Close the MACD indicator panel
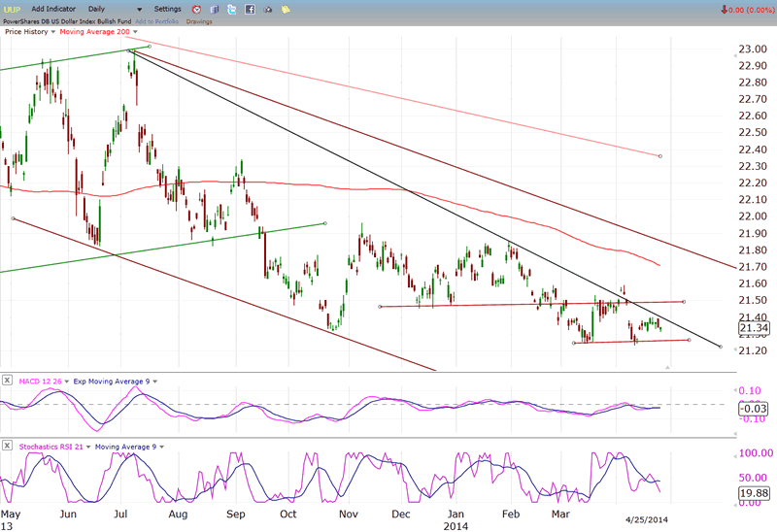The height and width of the screenshot is (532, 777). [8, 380]
